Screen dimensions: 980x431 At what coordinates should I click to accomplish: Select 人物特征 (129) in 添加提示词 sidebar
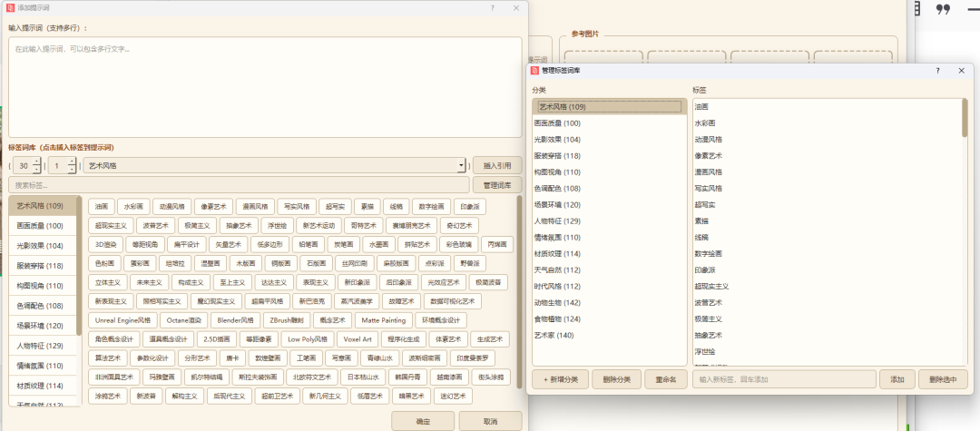[x=42, y=346]
